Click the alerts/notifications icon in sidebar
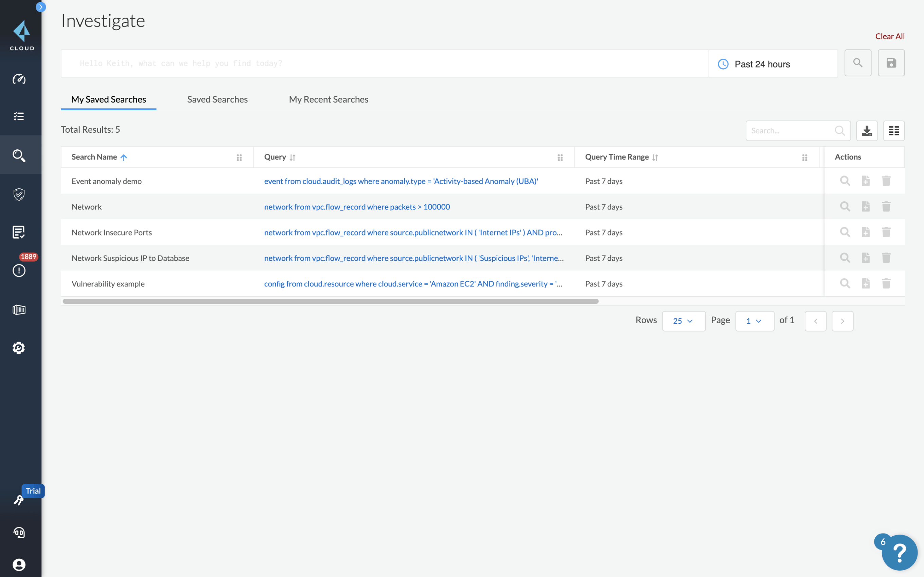 19,271
